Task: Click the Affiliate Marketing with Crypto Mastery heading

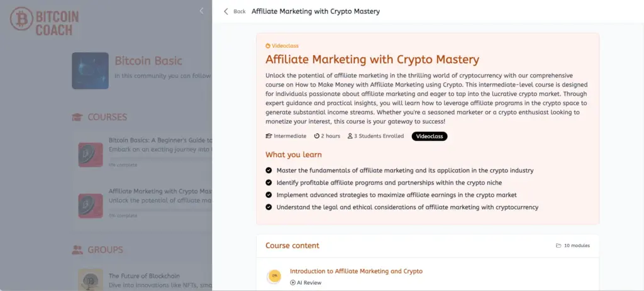Action: point(372,60)
